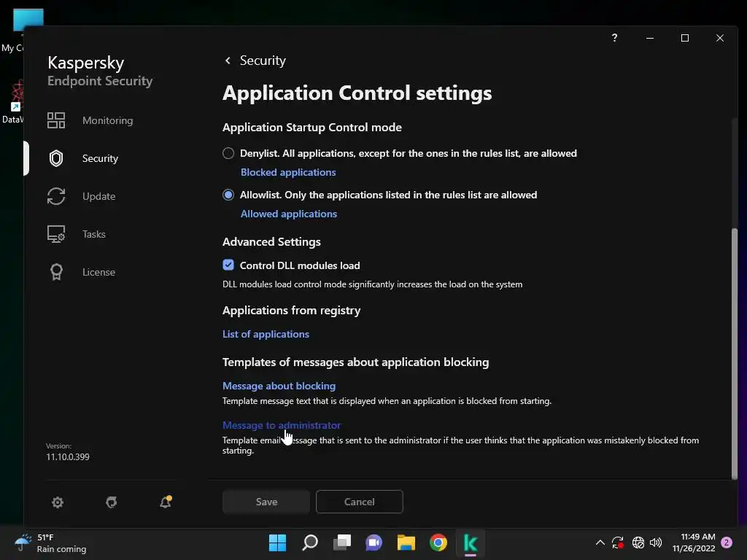Select the Security shield icon

(56, 158)
